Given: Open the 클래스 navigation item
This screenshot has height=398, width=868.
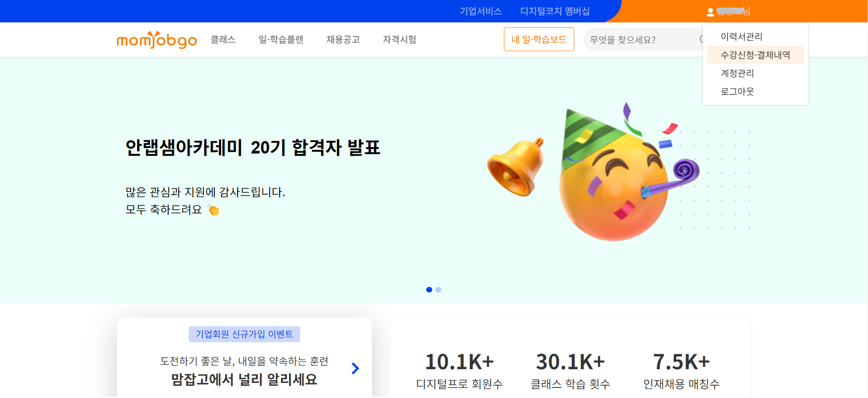Looking at the screenshot, I should 223,40.
